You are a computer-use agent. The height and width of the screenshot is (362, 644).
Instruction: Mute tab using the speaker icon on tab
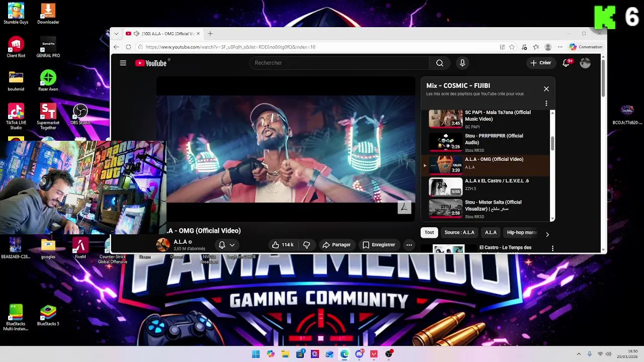pos(136,34)
